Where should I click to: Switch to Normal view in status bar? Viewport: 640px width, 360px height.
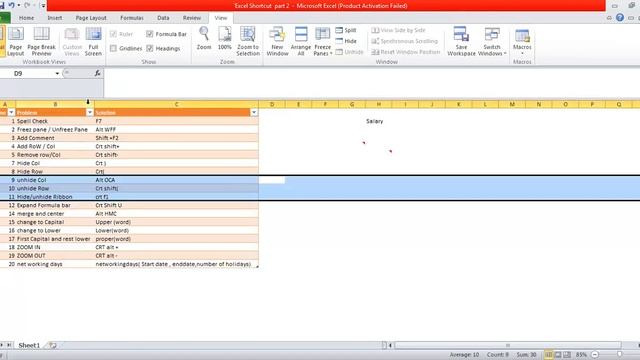[x=549, y=355]
